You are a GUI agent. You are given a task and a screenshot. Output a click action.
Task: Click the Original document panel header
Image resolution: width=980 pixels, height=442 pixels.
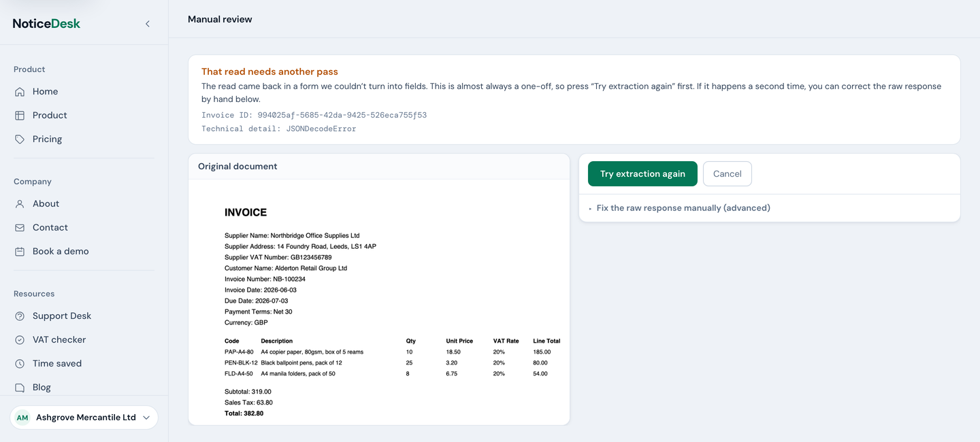[379, 167]
